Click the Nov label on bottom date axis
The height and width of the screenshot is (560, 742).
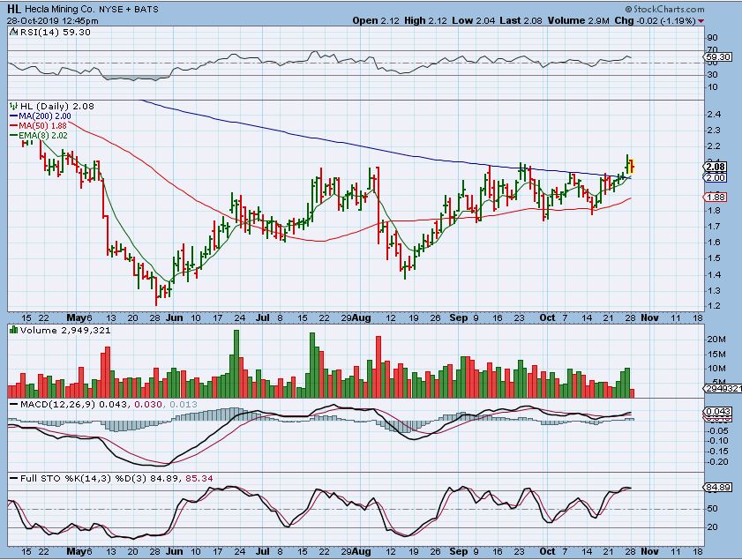[x=649, y=551]
